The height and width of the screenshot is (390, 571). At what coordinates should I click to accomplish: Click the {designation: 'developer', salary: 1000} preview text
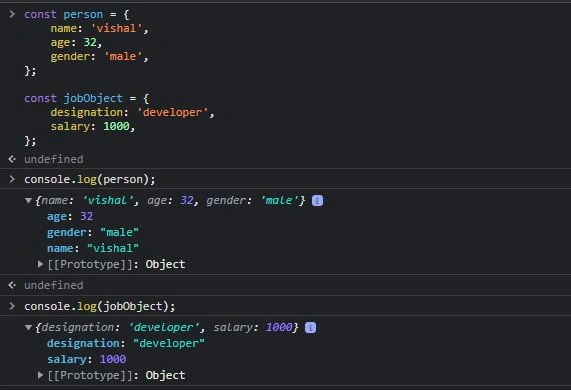(167, 328)
